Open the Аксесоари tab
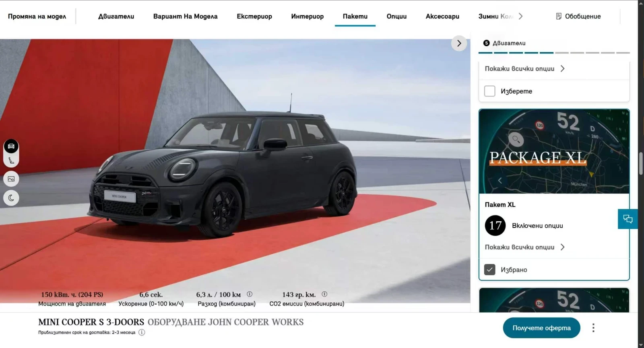This screenshot has width=644, height=348. click(x=442, y=16)
